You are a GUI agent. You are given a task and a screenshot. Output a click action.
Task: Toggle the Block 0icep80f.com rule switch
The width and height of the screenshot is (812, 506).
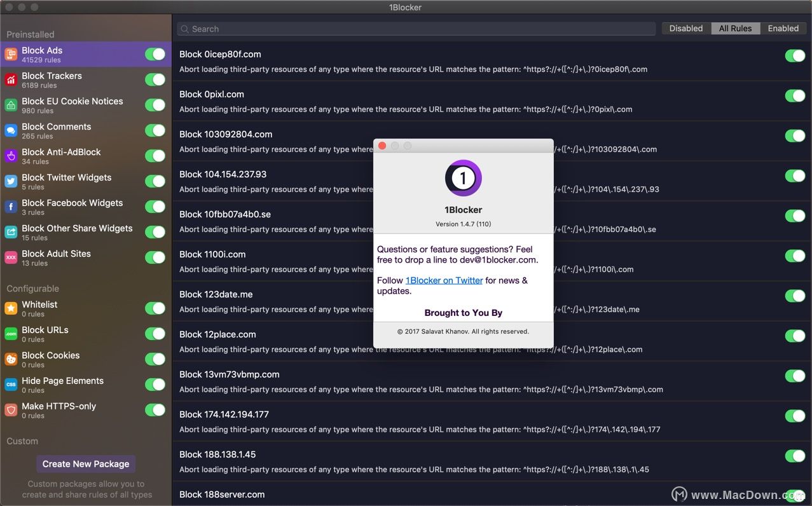(795, 56)
